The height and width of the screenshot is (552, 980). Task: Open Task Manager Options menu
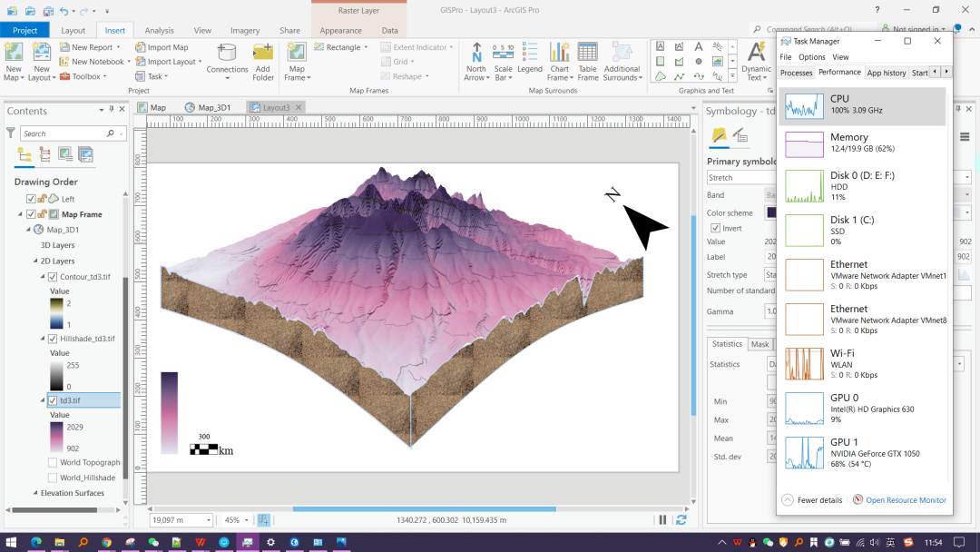click(812, 57)
